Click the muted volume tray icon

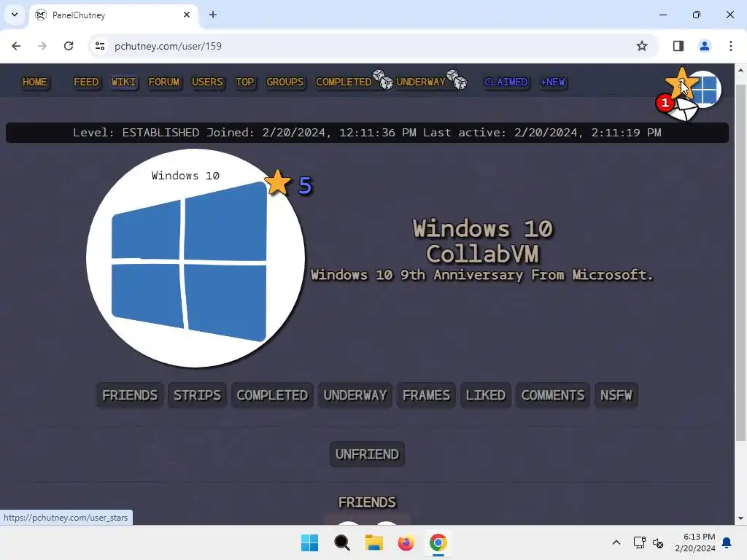coord(658,542)
